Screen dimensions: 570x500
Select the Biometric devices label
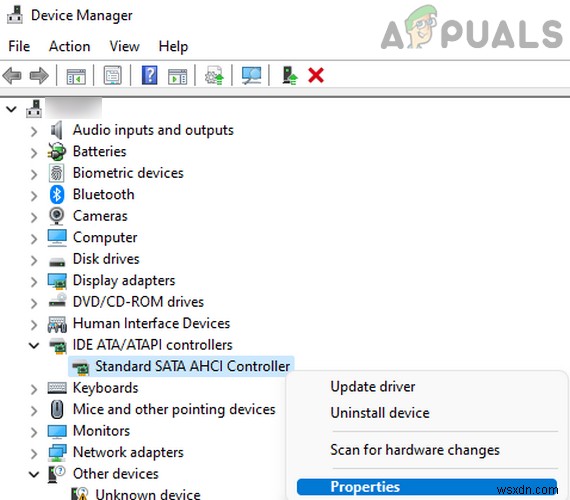click(128, 173)
